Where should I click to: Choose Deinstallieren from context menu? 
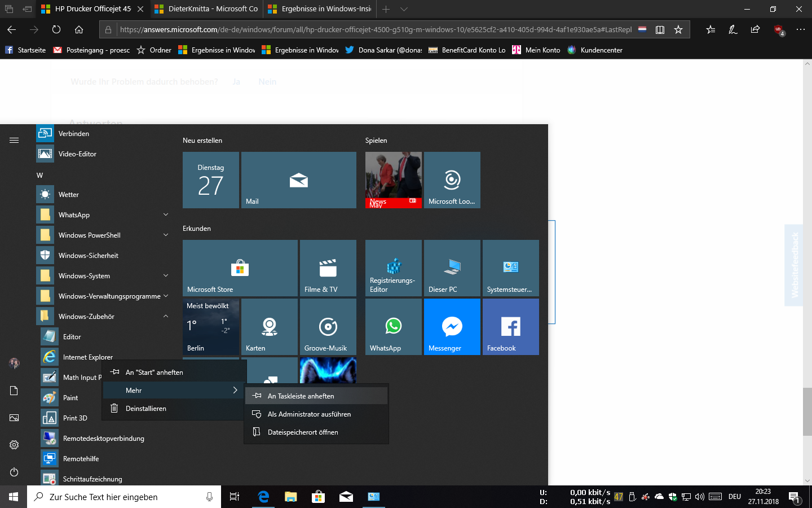175,409
